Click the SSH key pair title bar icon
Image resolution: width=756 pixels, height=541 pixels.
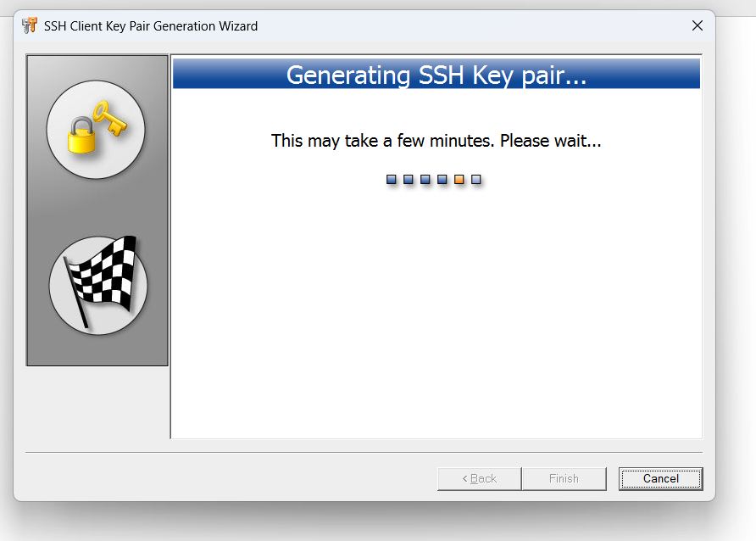point(29,25)
